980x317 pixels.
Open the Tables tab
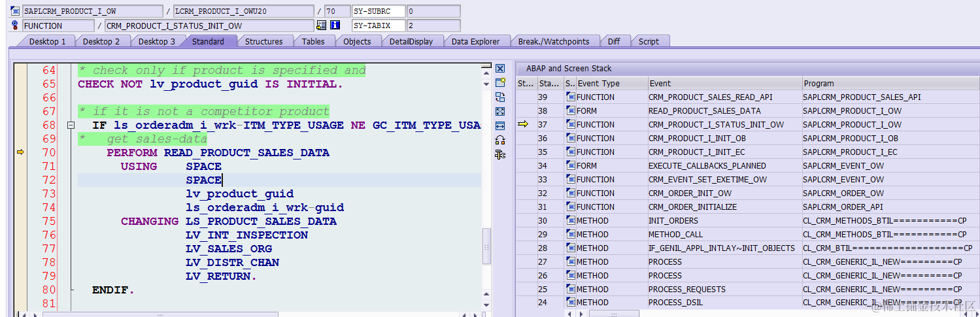313,41
